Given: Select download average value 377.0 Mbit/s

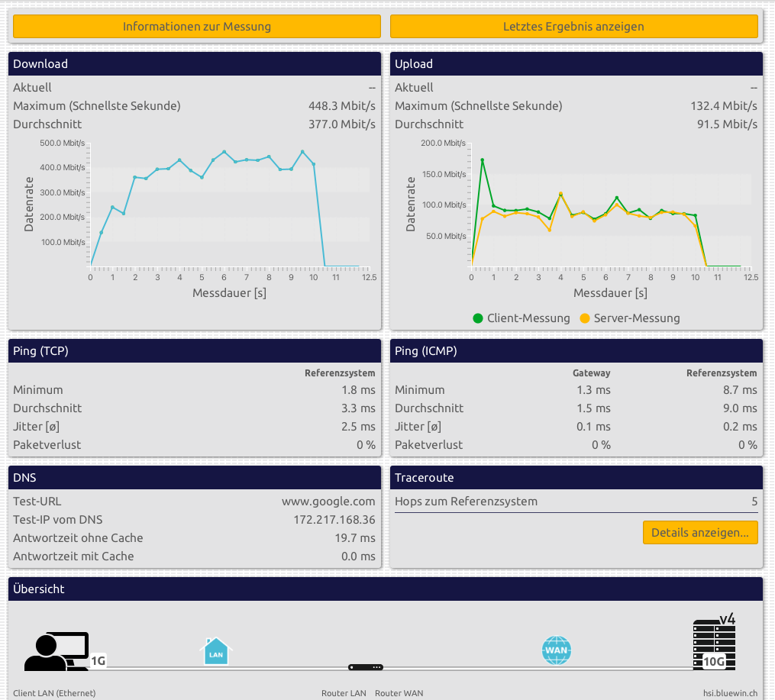Looking at the screenshot, I should click(x=341, y=124).
